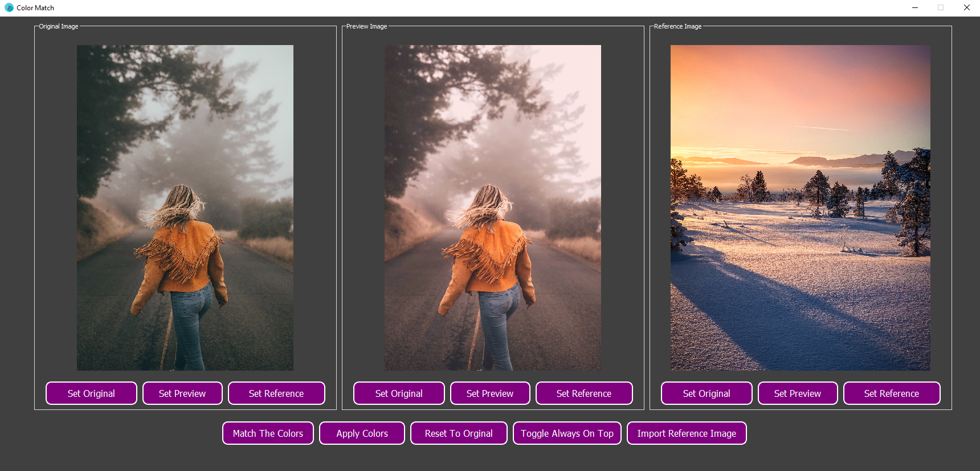Image resolution: width=980 pixels, height=471 pixels.
Task: Run Match The Colors
Action: (268, 433)
